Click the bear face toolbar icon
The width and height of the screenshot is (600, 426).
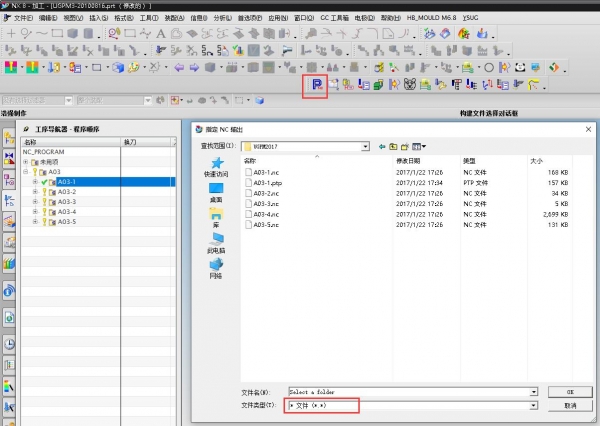(409, 85)
